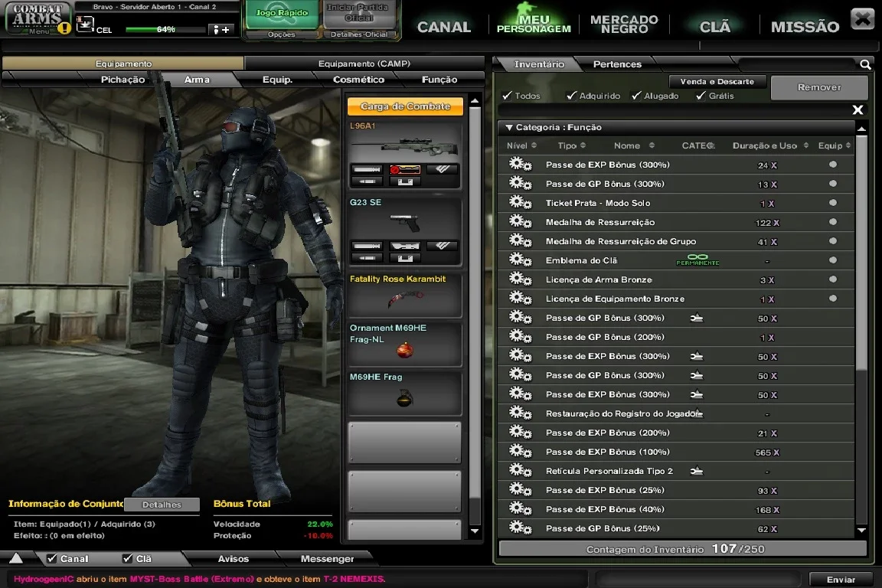Open the Messenger tab
882x588 pixels.
pyautogui.click(x=327, y=559)
